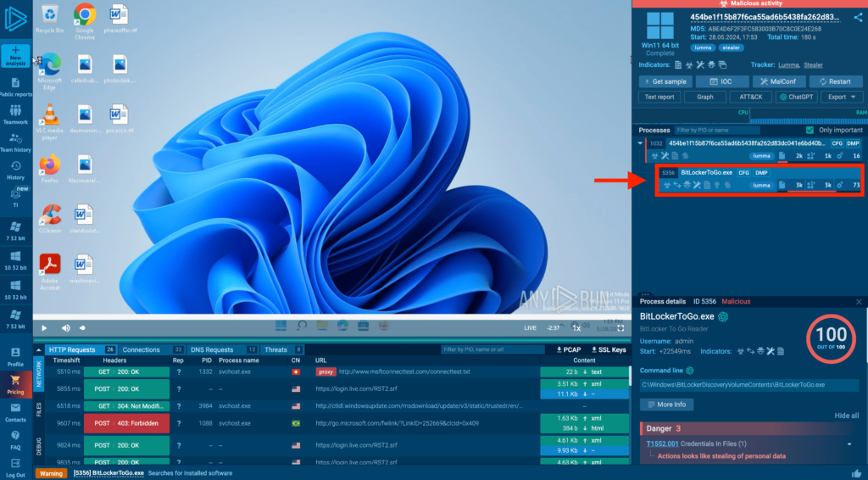This screenshot has width=868, height=480.
Task: Click the Firefox desktop icon
Action: tap(50, 169)
